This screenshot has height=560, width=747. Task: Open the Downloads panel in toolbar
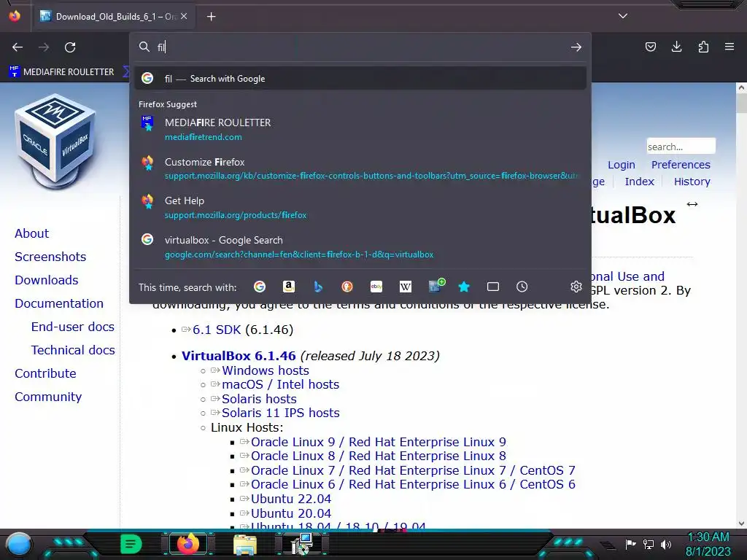pyautogui.click(x=676, y=47)
